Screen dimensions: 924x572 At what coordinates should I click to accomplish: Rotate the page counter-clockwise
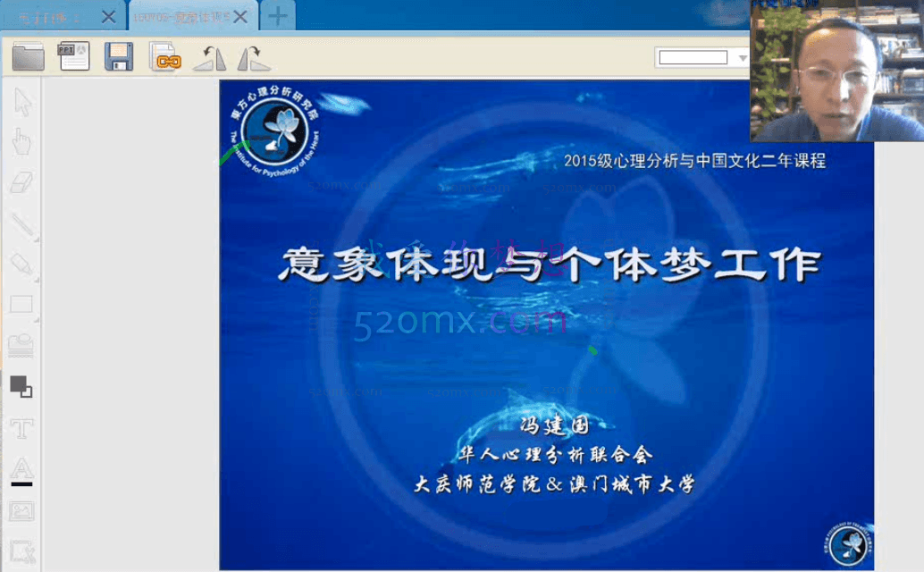(x=210, y=58)
